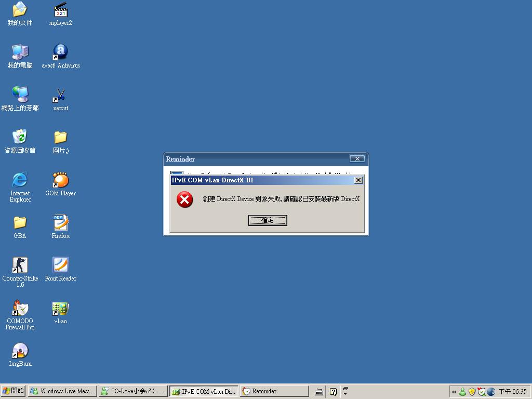Switch to Windows Live Messenger taskbar button
The image size is (532, 399).
tap(62, 391)
